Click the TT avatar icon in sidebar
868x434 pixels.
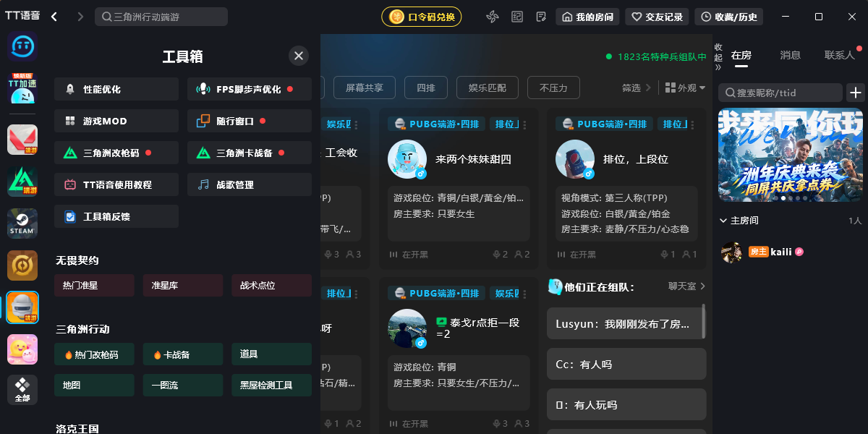[22, 46]
